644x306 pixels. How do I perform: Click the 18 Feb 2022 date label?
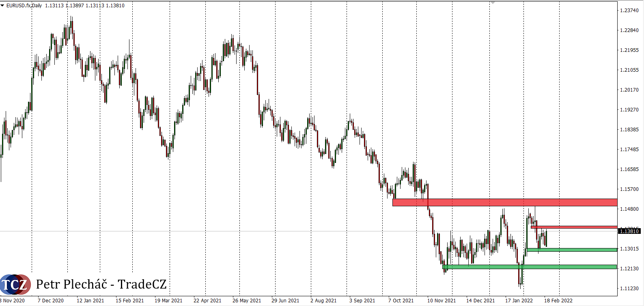558,301
